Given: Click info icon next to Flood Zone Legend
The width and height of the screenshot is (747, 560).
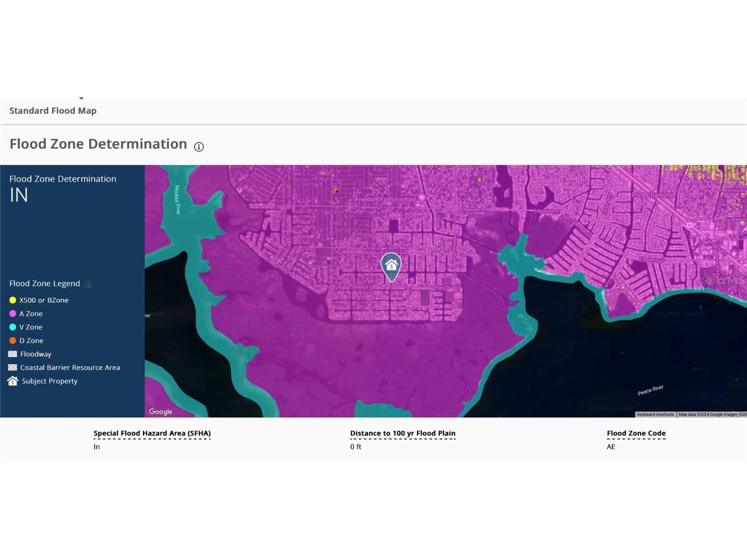Looking at the screenshot, I should click(x=88, y=285).
